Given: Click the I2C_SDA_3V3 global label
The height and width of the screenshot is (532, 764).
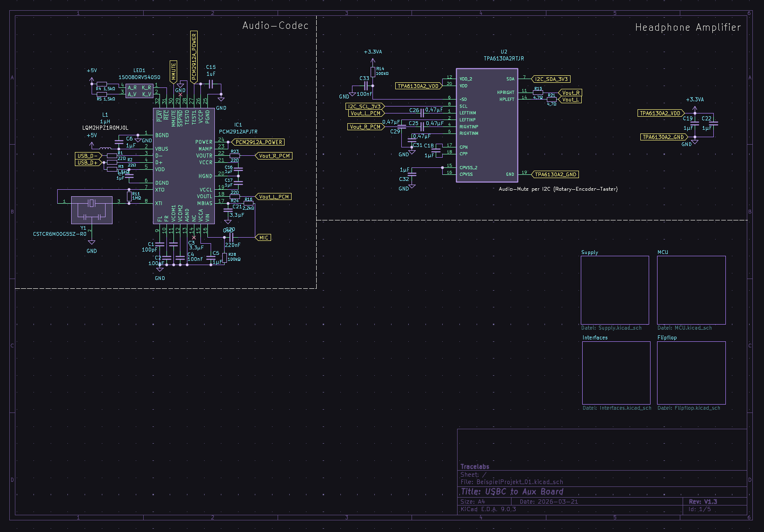Looking at the screenshot, I should coord(551,79).
